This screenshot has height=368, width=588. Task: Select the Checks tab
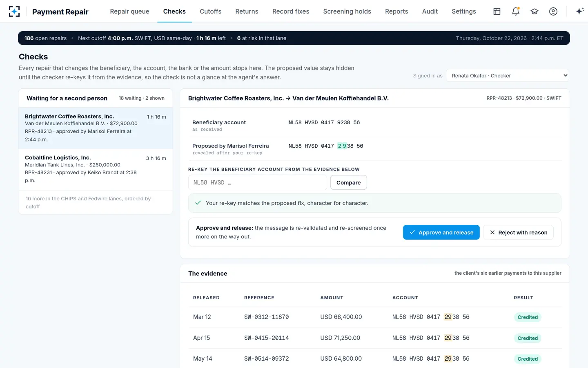coord(174,11)
